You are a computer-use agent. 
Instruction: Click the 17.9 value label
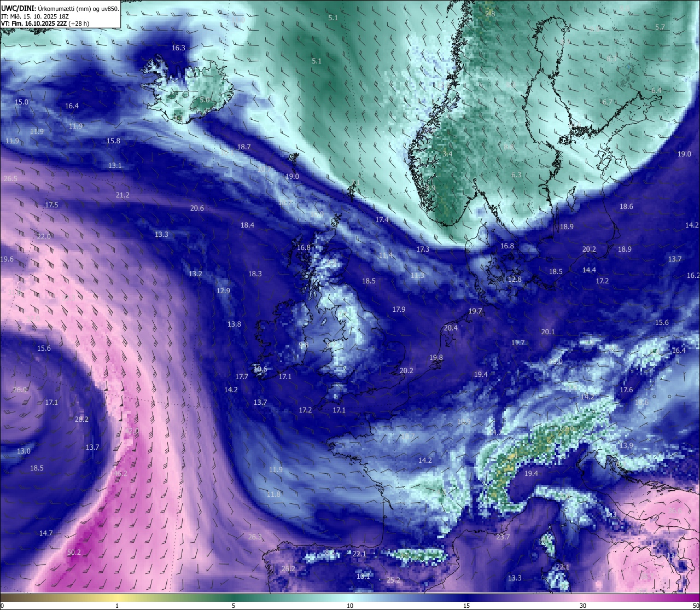(x=399, y=310)
